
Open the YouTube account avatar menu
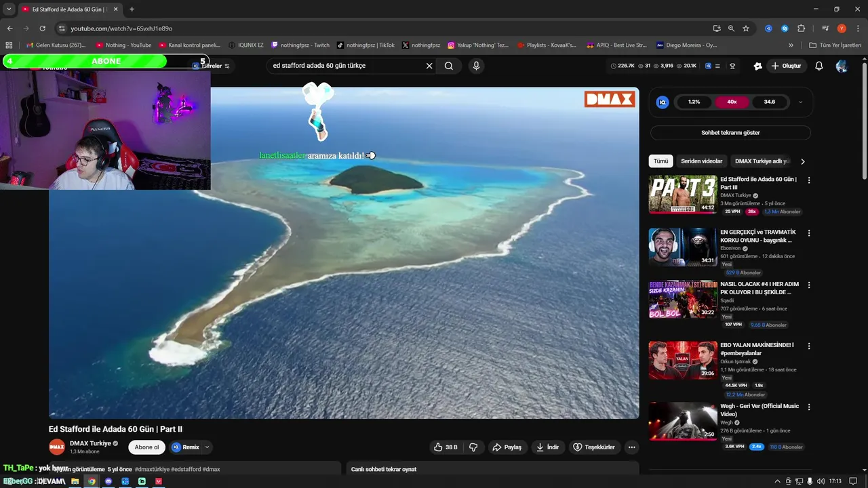tap(842, 66)
